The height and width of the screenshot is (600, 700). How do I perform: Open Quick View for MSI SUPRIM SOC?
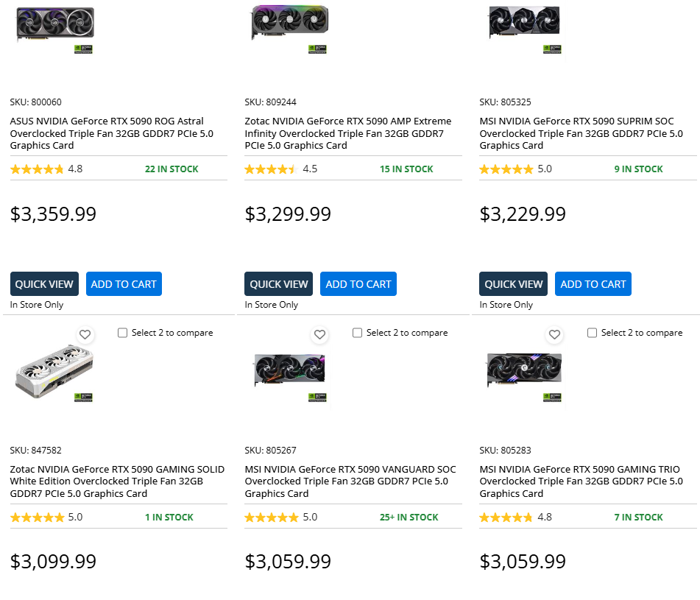tap(514, 284)
